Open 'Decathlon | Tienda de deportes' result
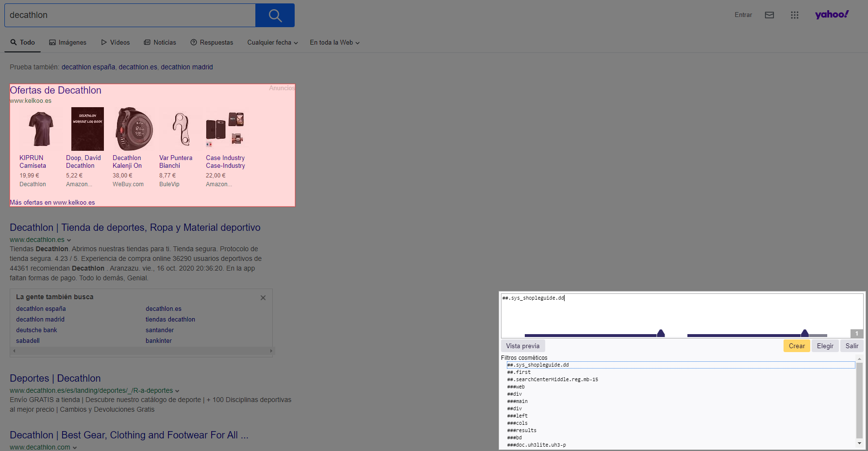The image size is (868, 451). click(135, 227)
